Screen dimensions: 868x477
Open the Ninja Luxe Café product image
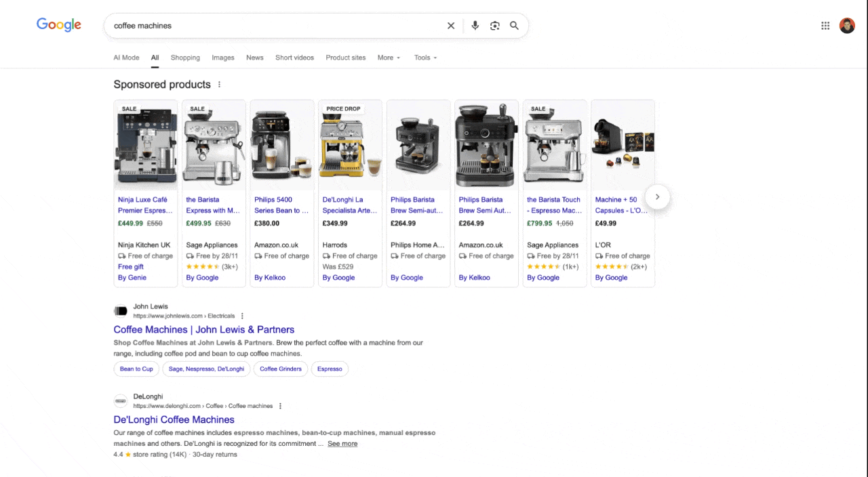(x=146, y=146)
